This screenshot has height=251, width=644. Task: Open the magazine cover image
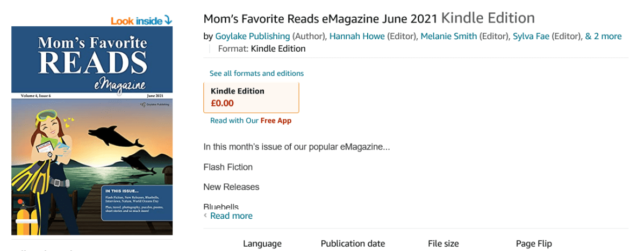pyautogui.click(x=92, y=131)
